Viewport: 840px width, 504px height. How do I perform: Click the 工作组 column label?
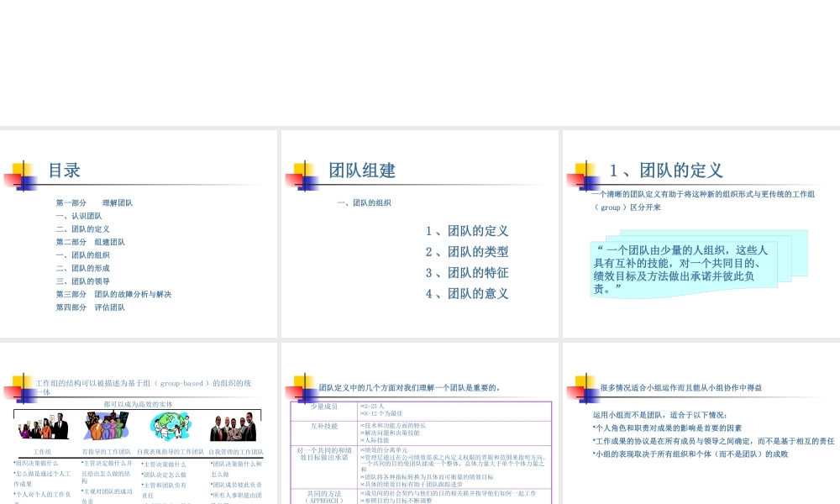point(42,452)
